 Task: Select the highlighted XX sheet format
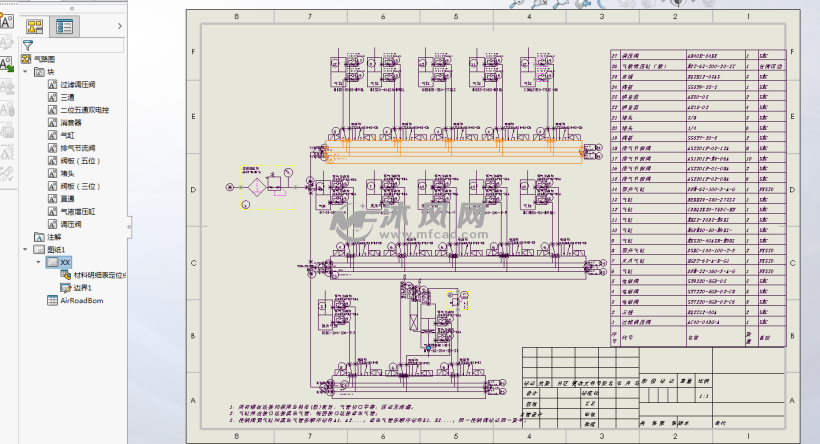pos(59,262)
